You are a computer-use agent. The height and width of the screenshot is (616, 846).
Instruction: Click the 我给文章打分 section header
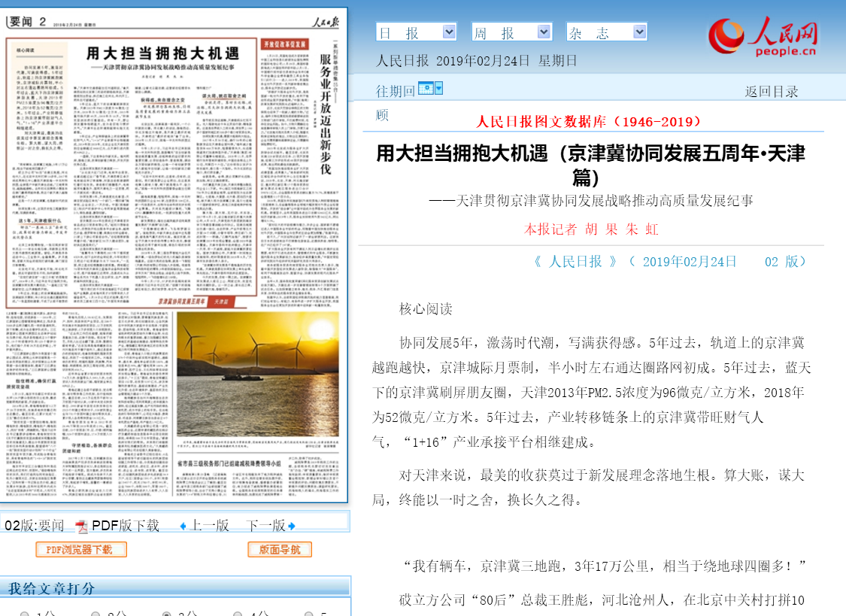click(51, 588)
